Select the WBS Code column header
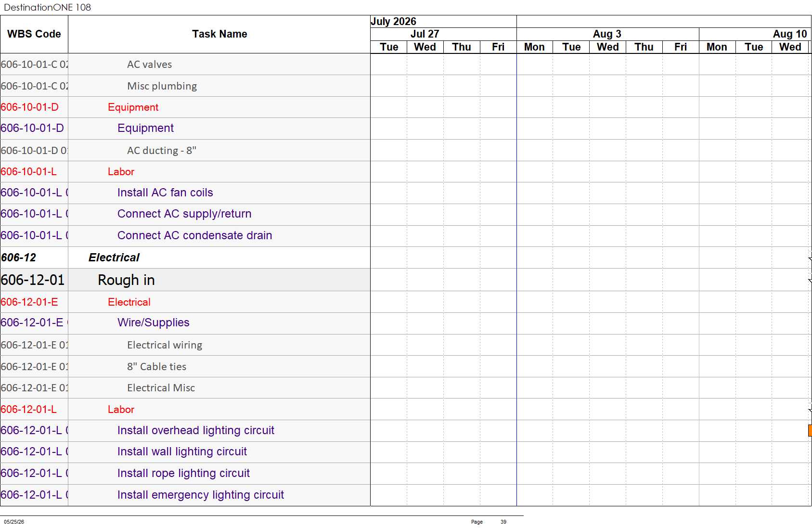812x528 pixels. click(34, 34)
